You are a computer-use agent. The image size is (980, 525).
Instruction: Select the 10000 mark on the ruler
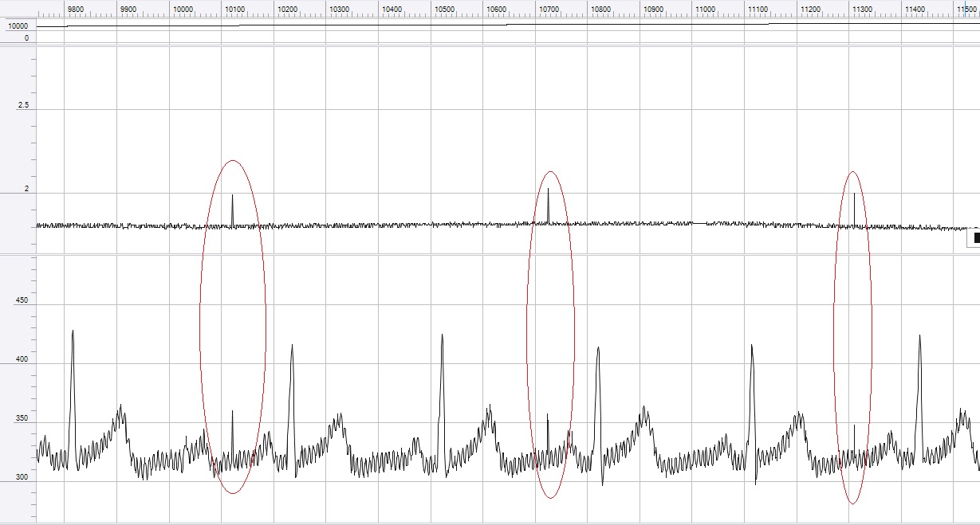[183, 9]
